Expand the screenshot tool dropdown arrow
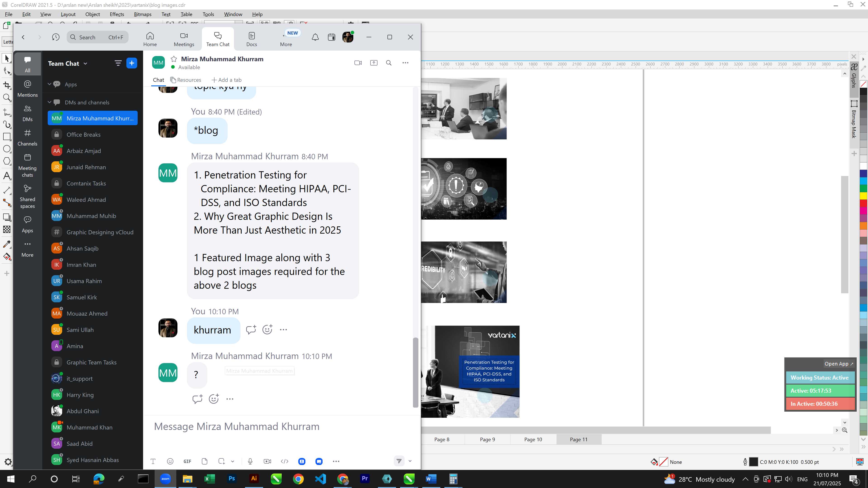The height and width of the screenshot is (488, 868). tap(233, 461)
